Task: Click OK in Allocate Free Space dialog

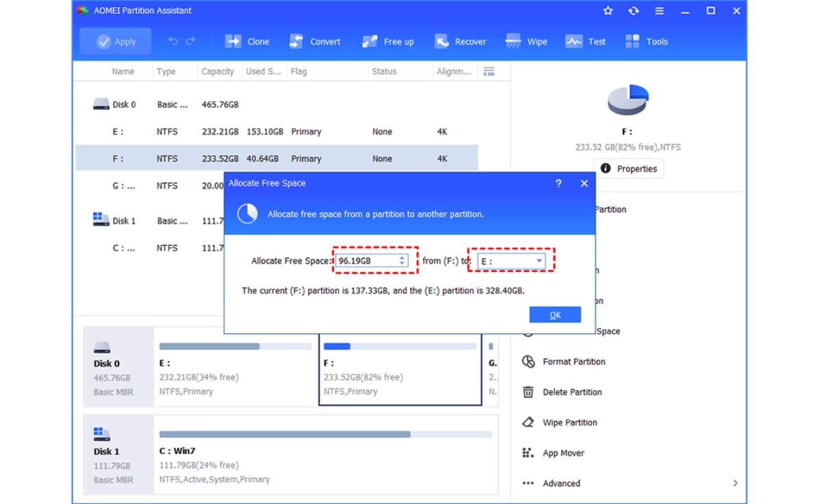Action: 555,314
